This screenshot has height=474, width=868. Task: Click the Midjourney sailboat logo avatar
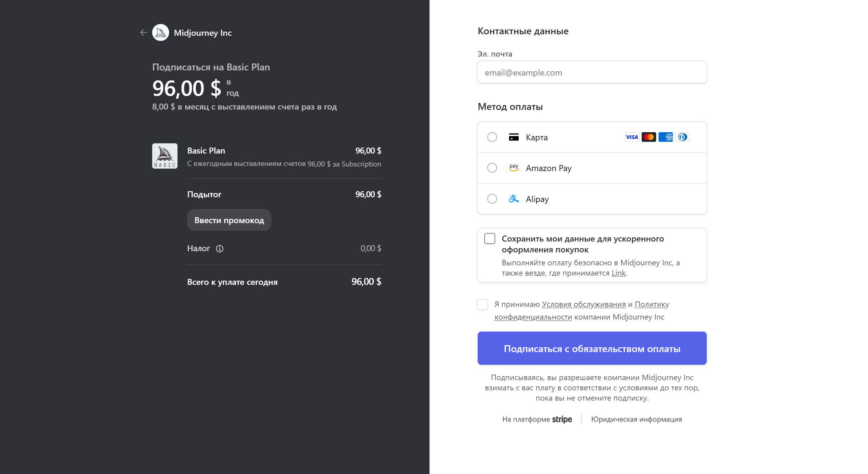click(161, 33)
